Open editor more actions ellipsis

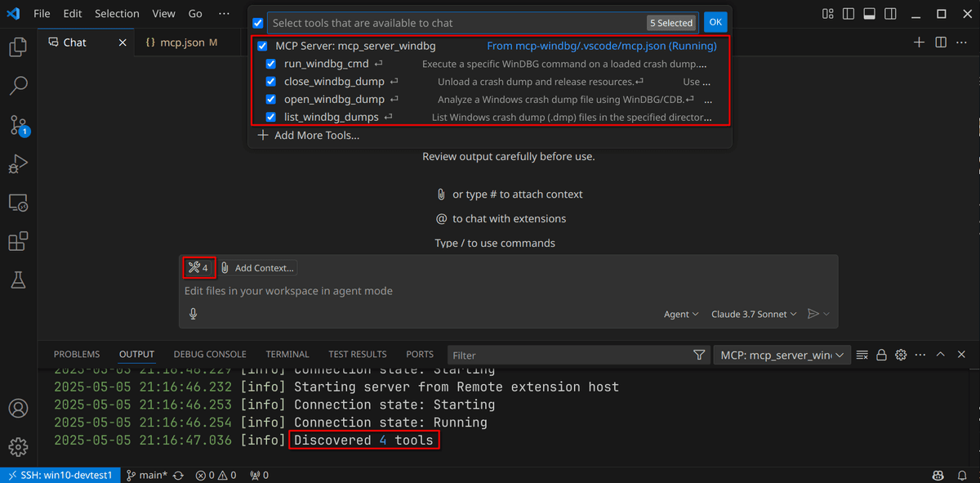962,42
